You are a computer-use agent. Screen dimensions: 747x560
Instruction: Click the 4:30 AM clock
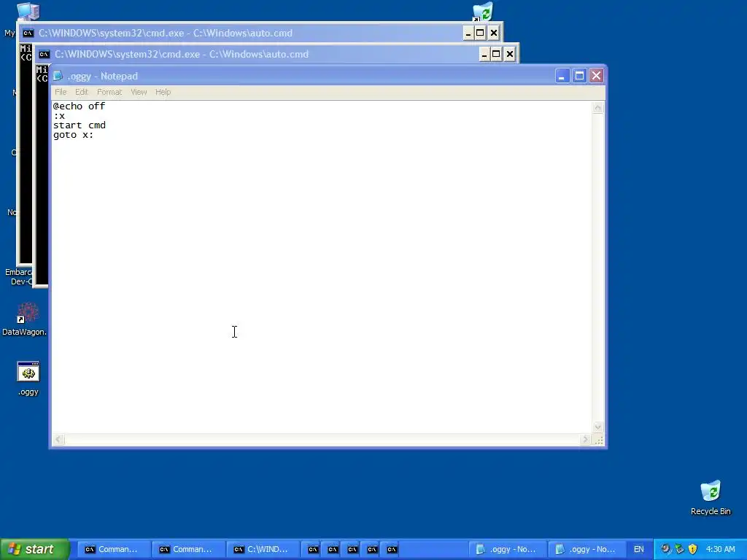click(x=720, y=549)
